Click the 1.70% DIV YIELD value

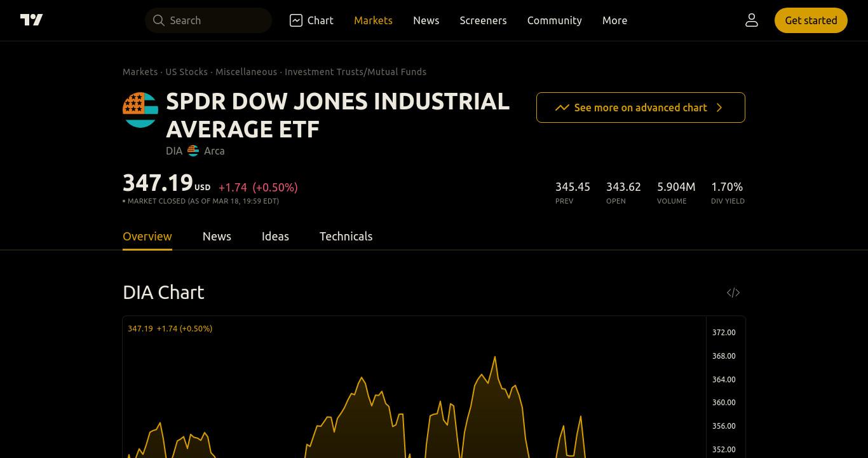pos(727,186)
